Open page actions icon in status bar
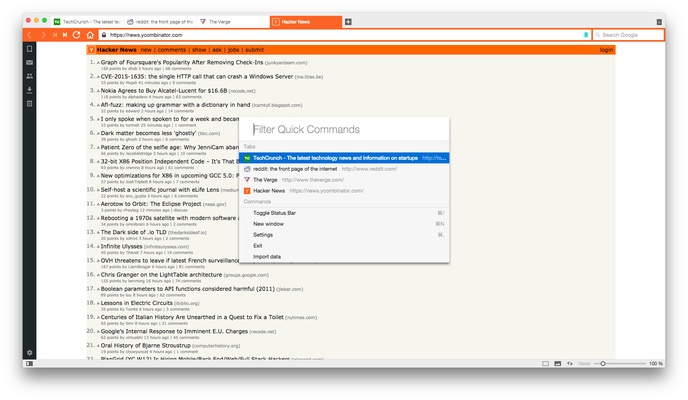 click(570, 364)
